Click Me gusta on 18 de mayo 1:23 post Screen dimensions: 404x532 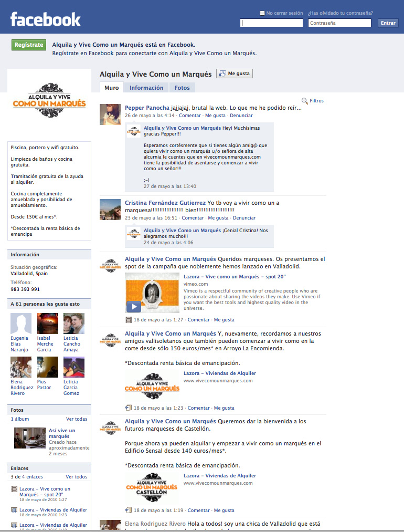point(224,408)
